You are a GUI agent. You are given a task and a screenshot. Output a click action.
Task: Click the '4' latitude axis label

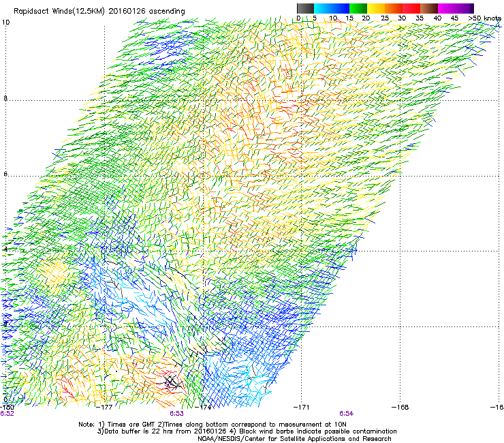coord(5,249)
